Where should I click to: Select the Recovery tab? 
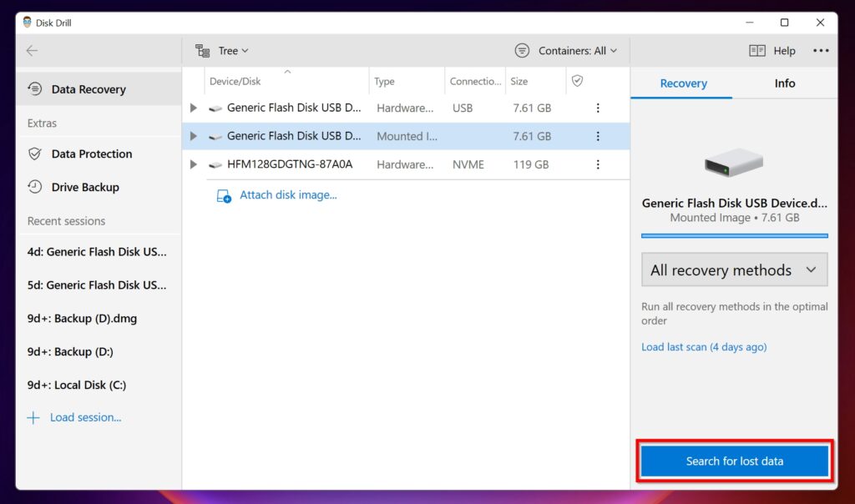click(682, 83)
